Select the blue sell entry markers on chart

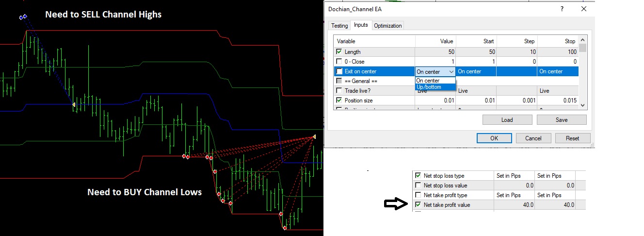tap(23, 17)
